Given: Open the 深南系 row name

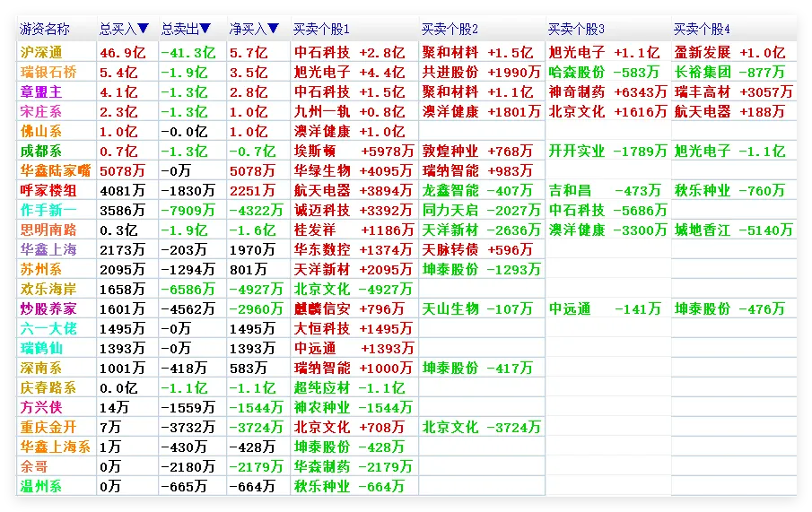Looking at the screenshot, I should [41, 368].
